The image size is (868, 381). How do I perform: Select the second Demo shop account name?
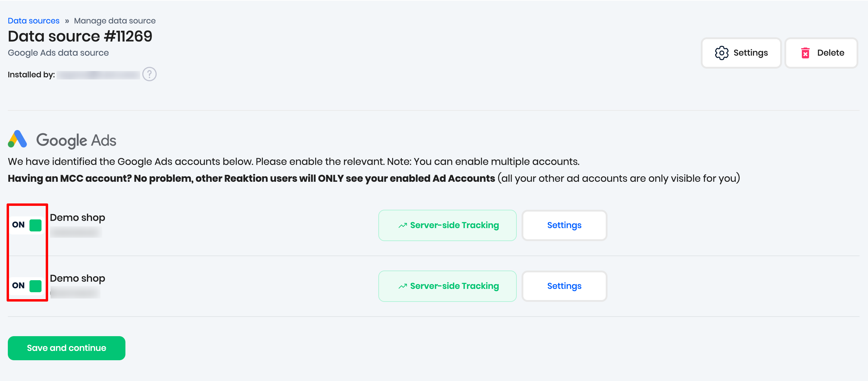pyautogui.click(x=78, y=278)
